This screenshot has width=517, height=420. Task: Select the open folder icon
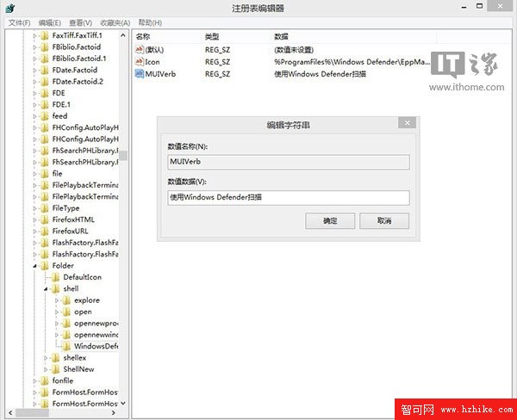pos(66,312)
